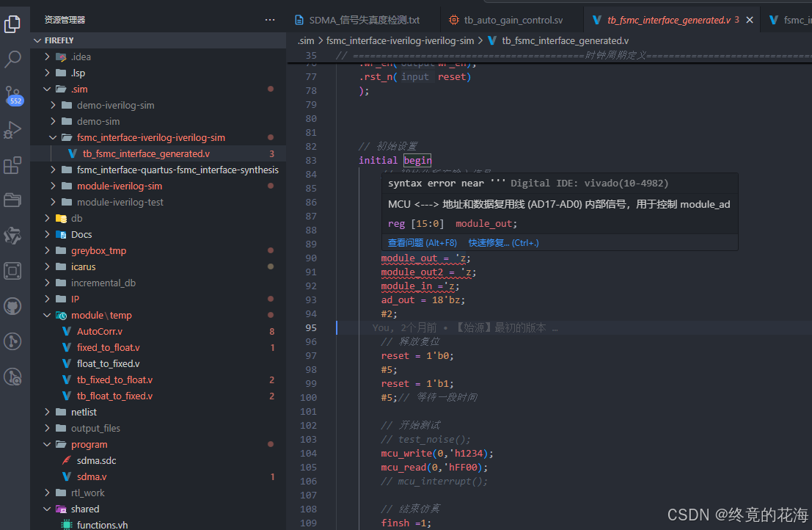Click the shared folder icon
This screenshot has width=812, height=530.
click(61, 509)
